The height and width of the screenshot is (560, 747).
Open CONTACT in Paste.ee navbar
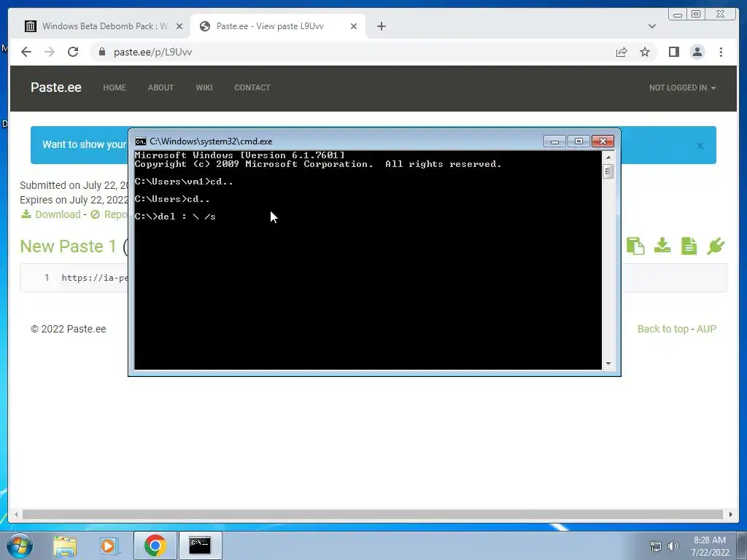click(x=252, y=87)
